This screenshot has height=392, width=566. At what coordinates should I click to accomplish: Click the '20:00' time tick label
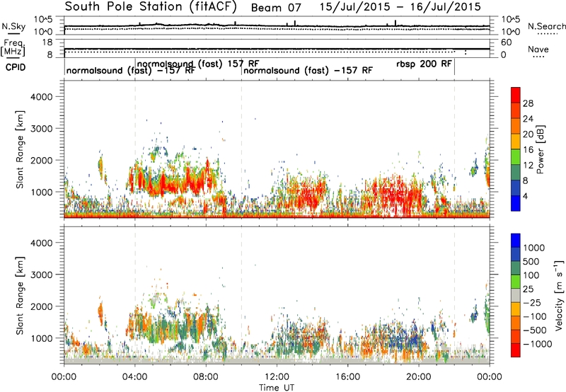pos(418,377)
